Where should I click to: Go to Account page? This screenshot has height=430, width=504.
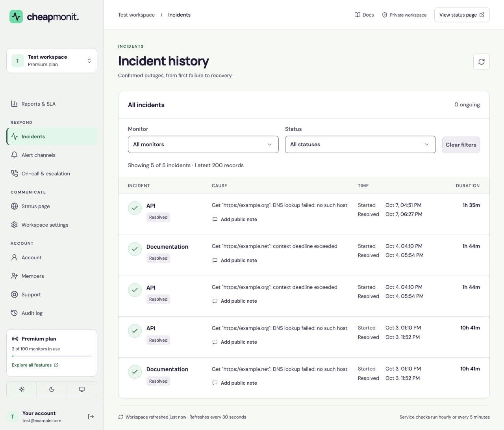(52, 257)
